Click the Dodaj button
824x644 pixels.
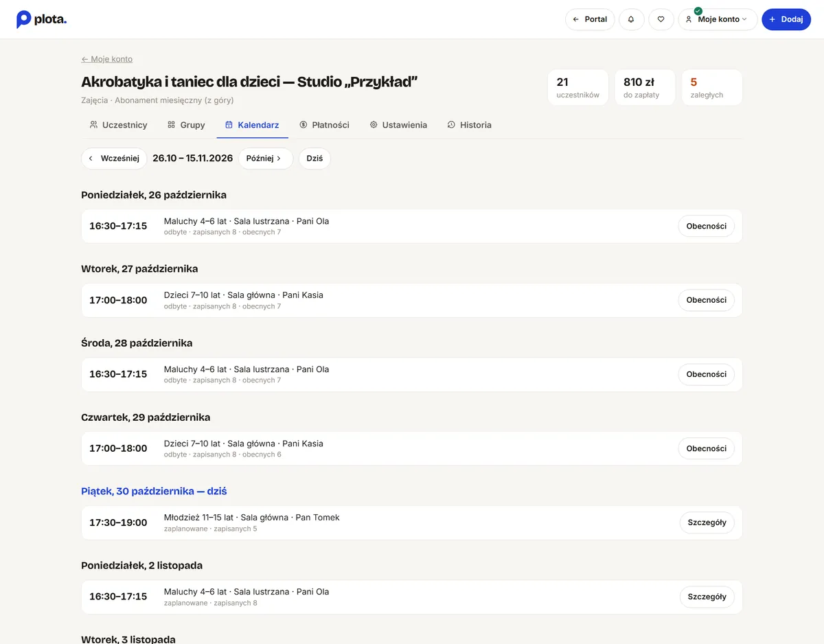[x=786, y=19]
